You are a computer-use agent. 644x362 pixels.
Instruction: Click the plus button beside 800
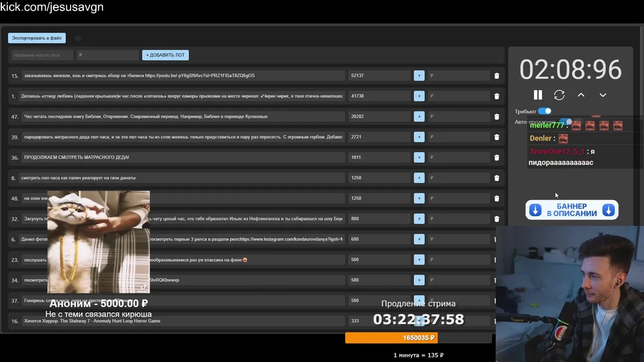coord(419,219)
